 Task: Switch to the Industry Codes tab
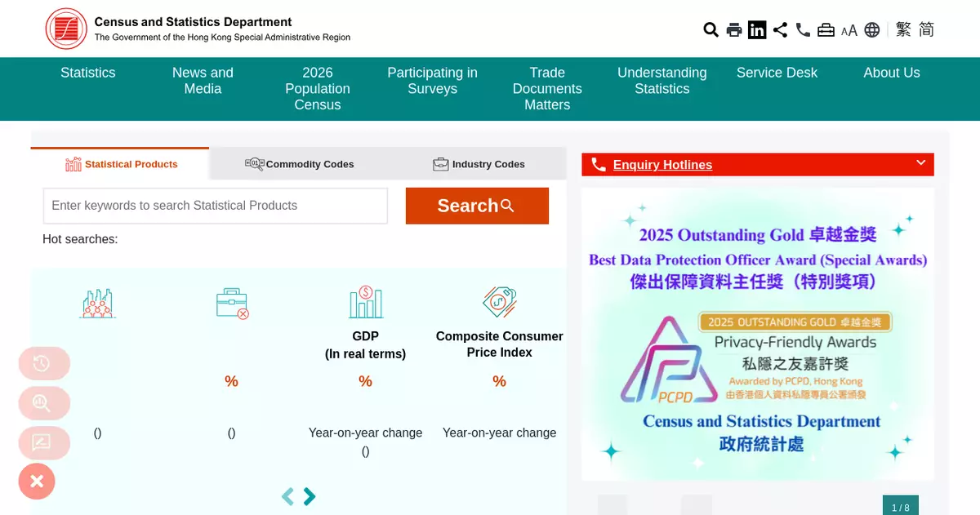click(479, 164)
